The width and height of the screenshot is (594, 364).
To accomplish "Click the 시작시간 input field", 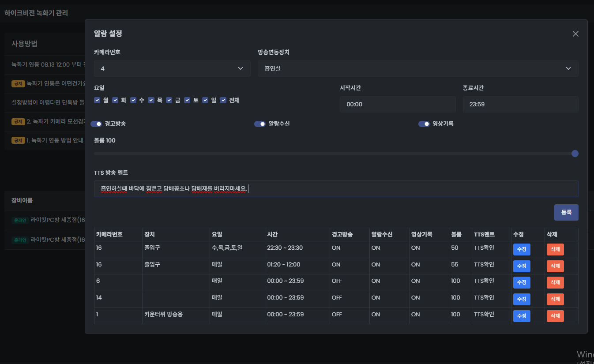I will pos(397,105).
